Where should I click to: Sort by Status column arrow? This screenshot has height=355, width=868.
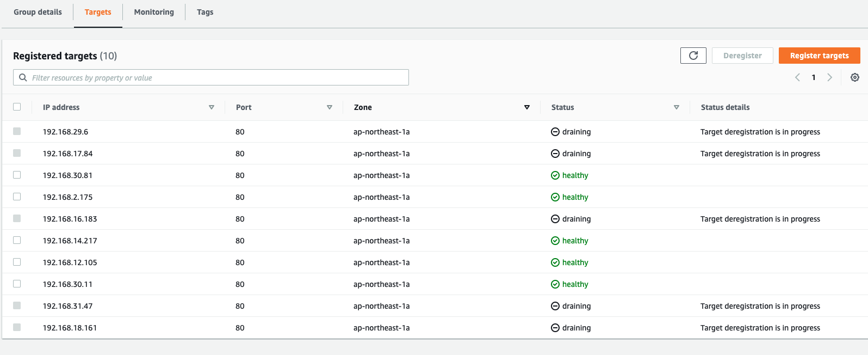[x=676, y=107]
